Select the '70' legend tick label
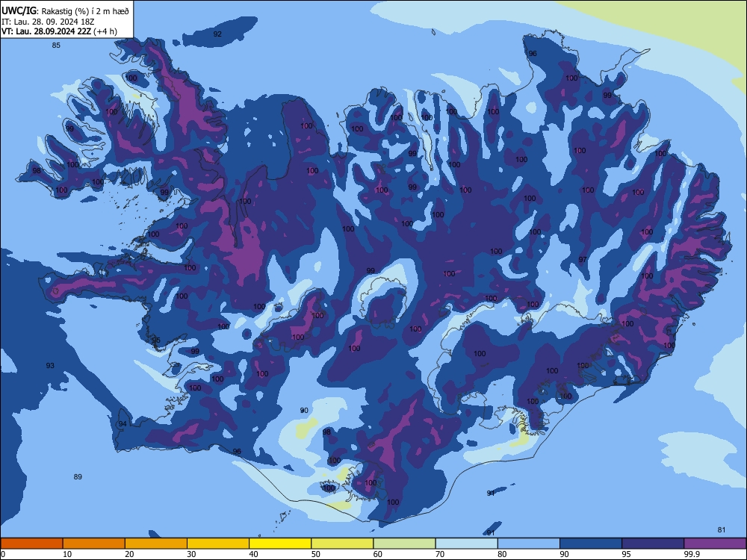 click(440, 554)
